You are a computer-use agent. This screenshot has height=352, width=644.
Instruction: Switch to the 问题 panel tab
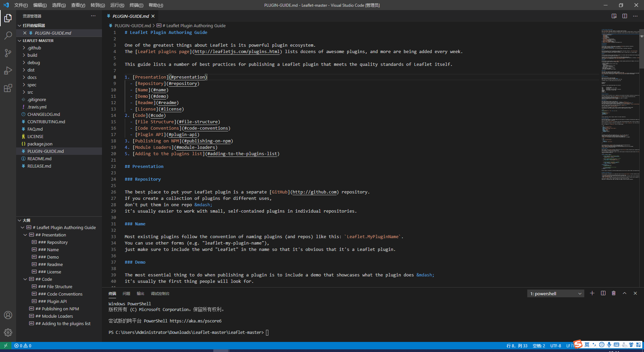(126, 294)
